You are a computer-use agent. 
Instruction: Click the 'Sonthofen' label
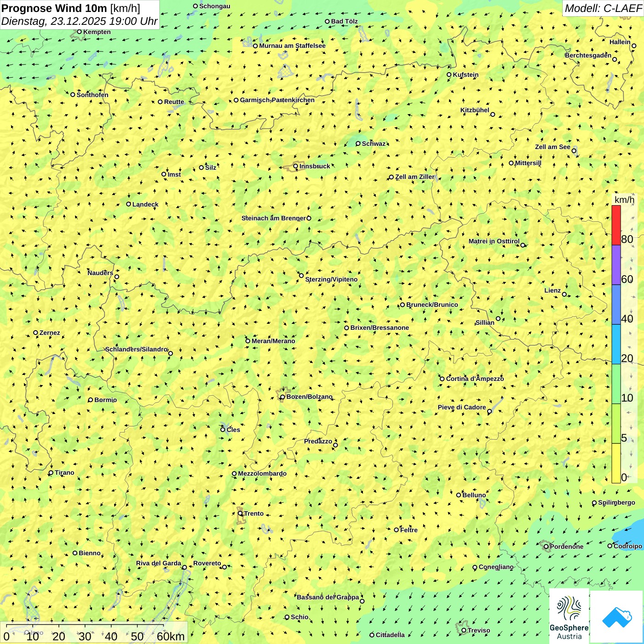pyautogui.click(x=92, y=95)
